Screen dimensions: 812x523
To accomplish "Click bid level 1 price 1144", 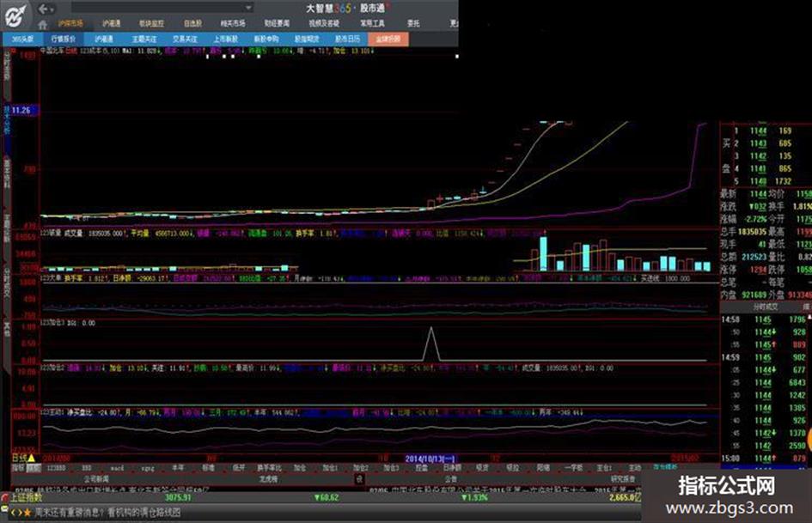I will tap(758, 131).
